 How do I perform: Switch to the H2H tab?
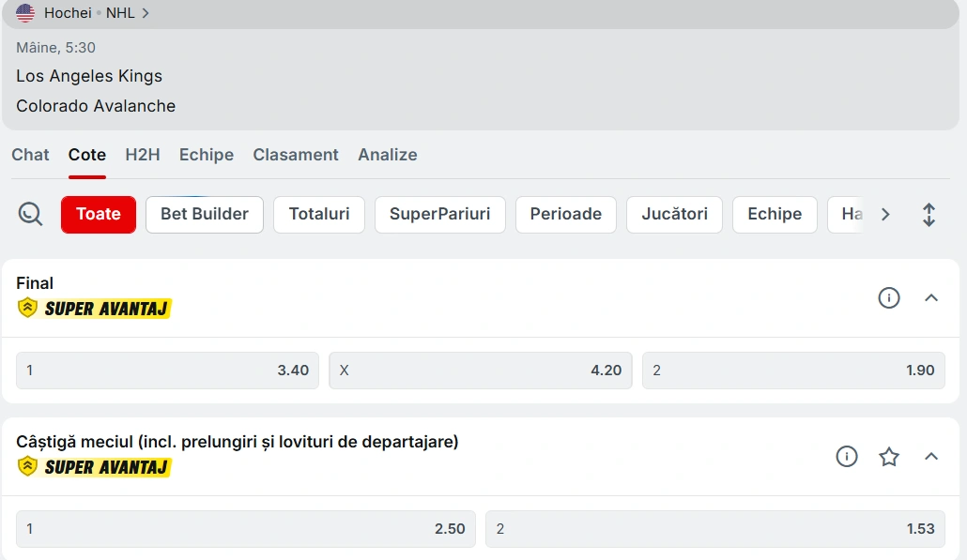tap(143, 155)
